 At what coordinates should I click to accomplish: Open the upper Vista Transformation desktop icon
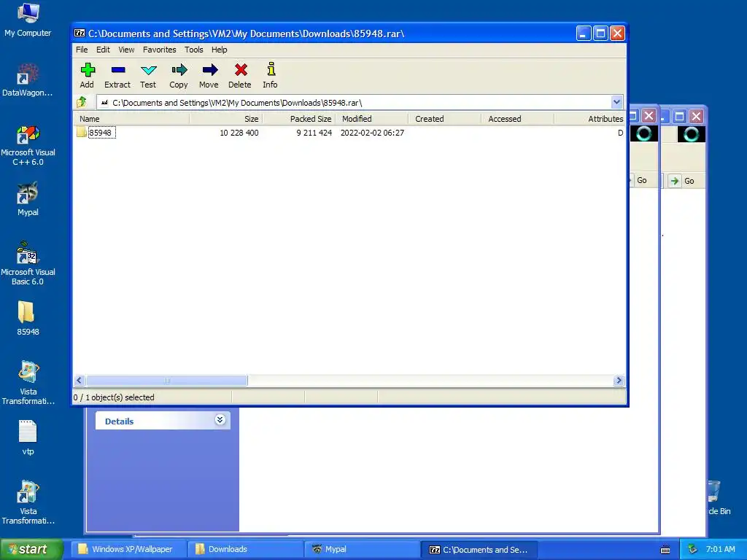[28, 383]
